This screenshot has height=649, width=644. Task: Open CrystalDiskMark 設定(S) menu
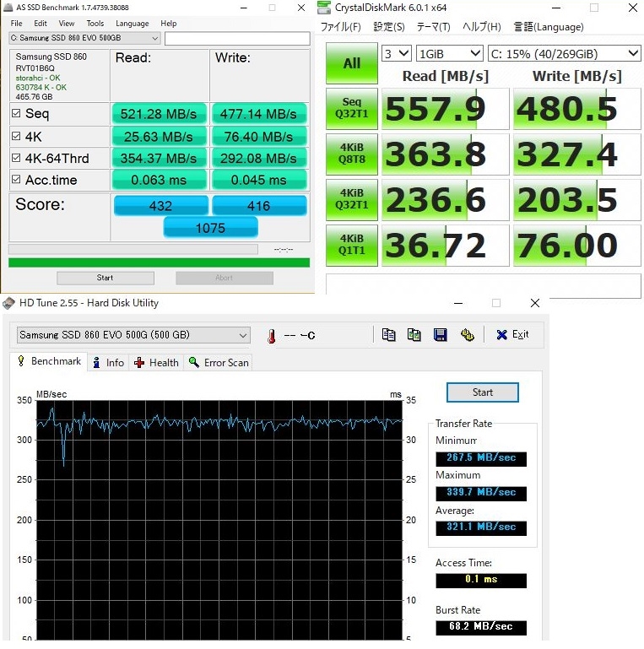389,27
